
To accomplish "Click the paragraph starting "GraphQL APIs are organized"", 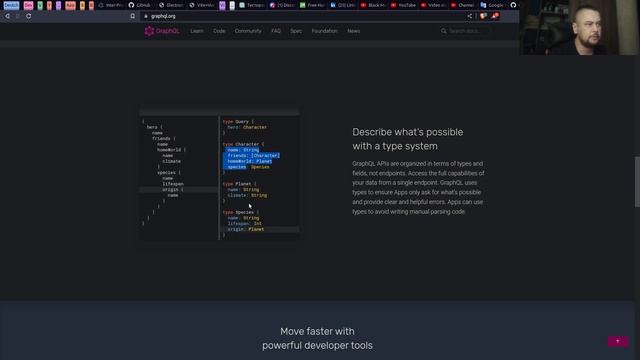I will click(x=418, y=187).
